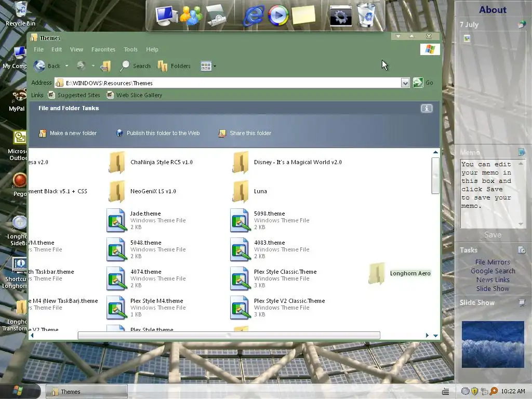Click Make a new folder
532x399 pixels.
(x=68, y=133)
